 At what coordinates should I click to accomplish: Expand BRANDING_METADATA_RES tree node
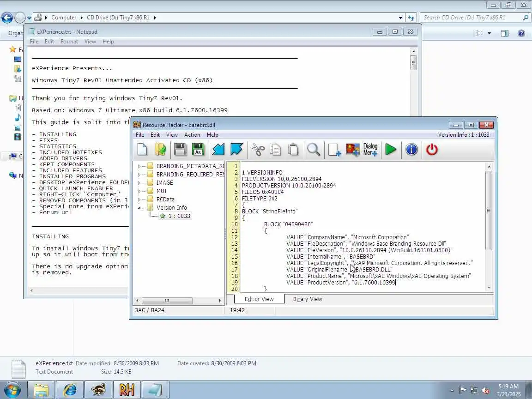tap(139, 166)
